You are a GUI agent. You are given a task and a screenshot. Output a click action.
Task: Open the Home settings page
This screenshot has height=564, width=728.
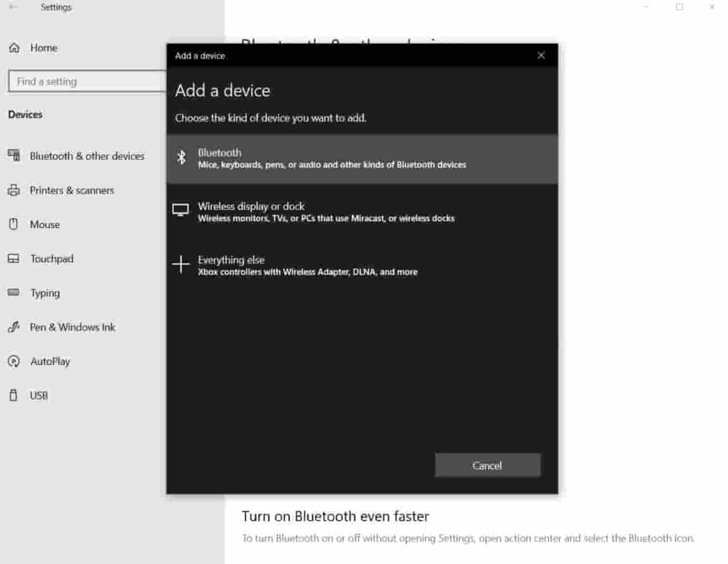point(44,48)
